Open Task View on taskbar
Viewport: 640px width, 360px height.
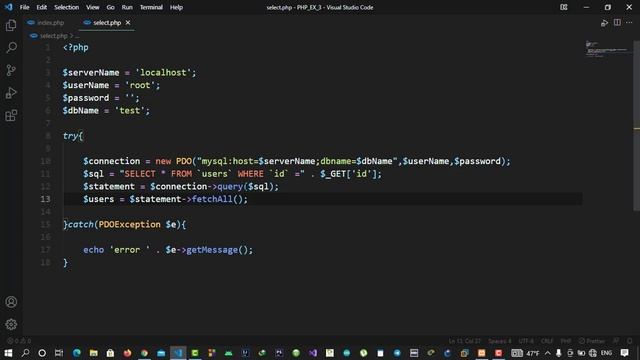59,353
